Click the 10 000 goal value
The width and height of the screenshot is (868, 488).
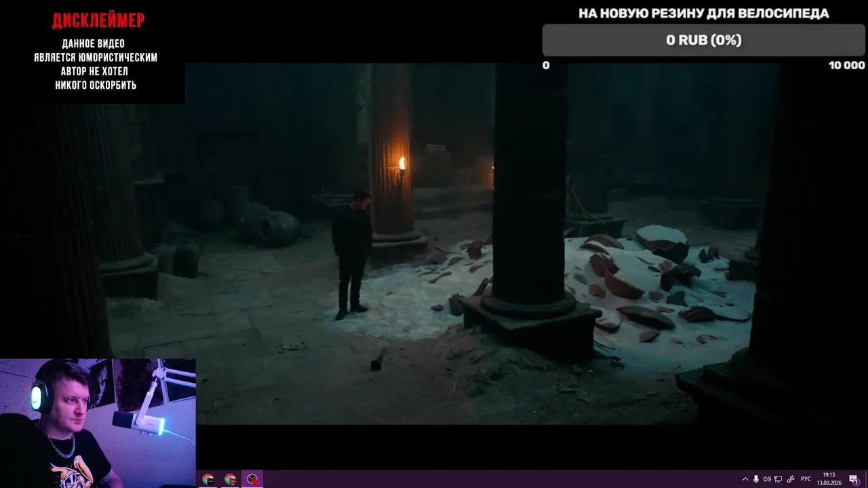[x=846, y=65]
